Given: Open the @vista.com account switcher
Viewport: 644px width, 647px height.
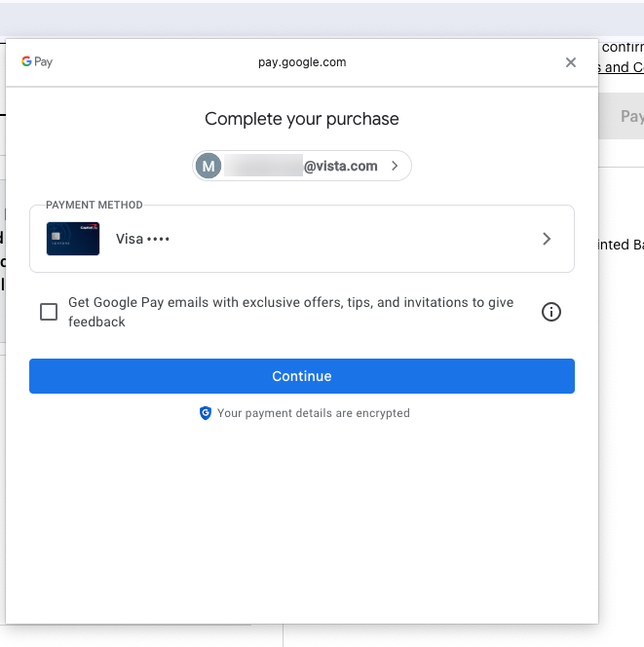Looking at the screenshot, I should coord(302,166).
